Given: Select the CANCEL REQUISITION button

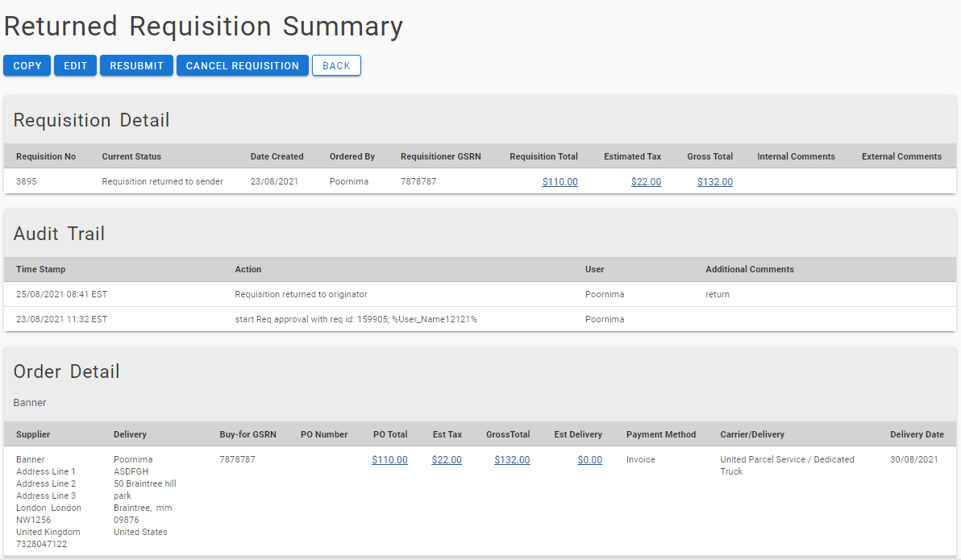Looking at the screenshot, I should [x=243, y=65].
